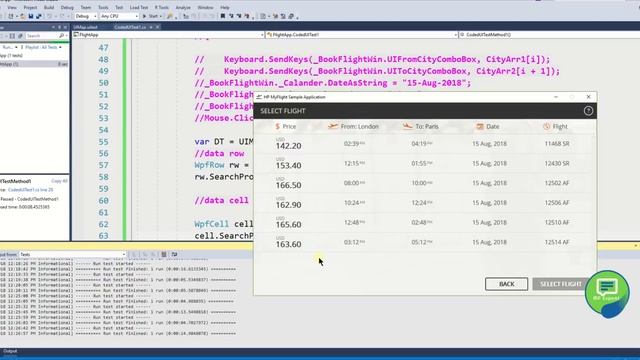Open the Window menu

coord(205,7)
